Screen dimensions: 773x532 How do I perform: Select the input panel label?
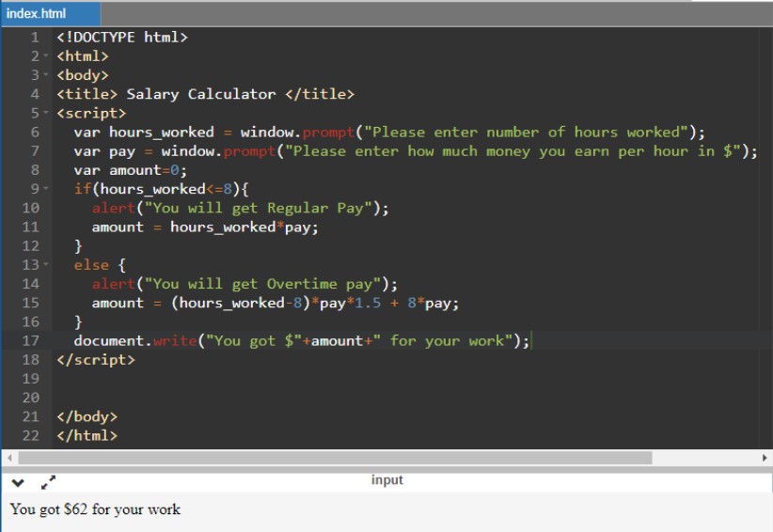pyautogui.click(x=386, y=480)
